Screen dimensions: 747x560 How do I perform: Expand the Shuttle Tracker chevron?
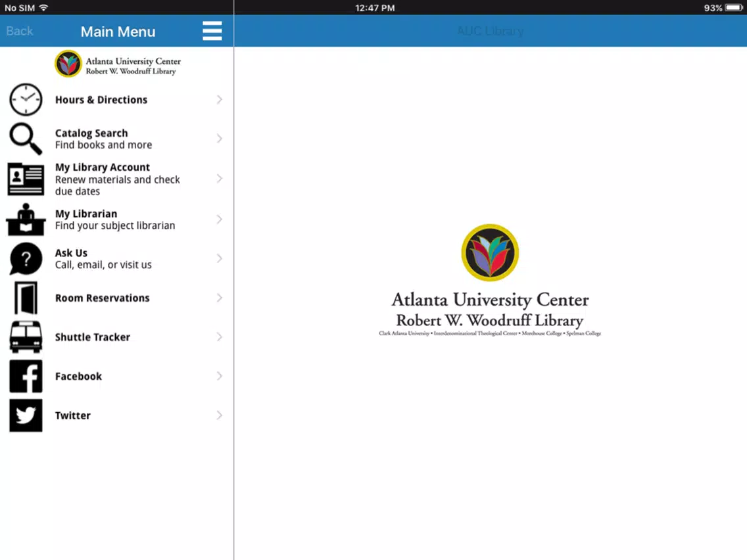[219, 337]
